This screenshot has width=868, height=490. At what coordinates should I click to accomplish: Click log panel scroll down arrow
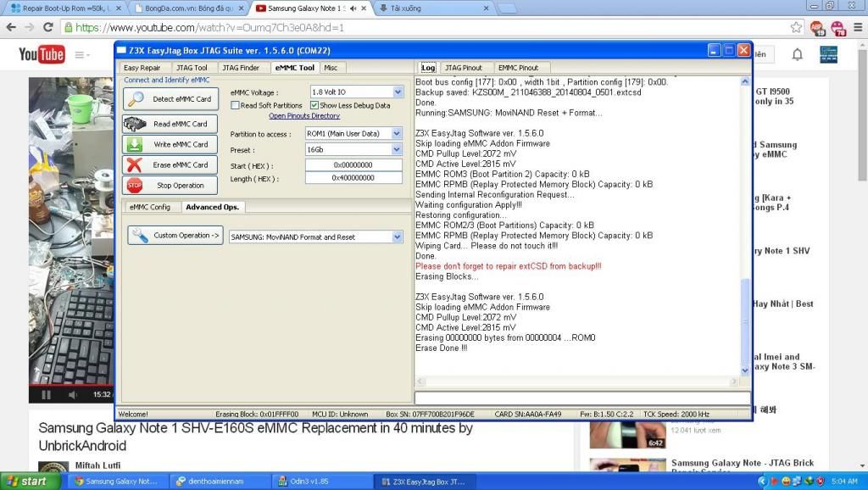click(x=745, y=371)
